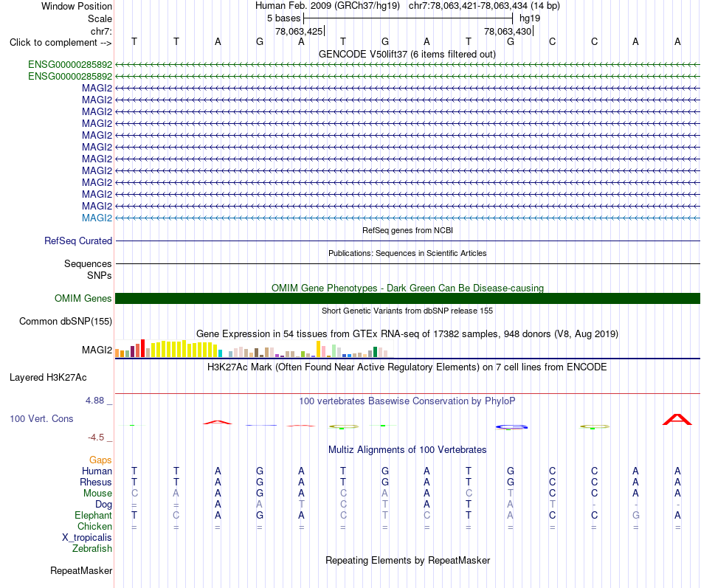Image resolution: width=701 pixels, height=588 pixels.
Task: Open 'Short Genetic Variants from dbSNP release 155'
Action: 407,311
